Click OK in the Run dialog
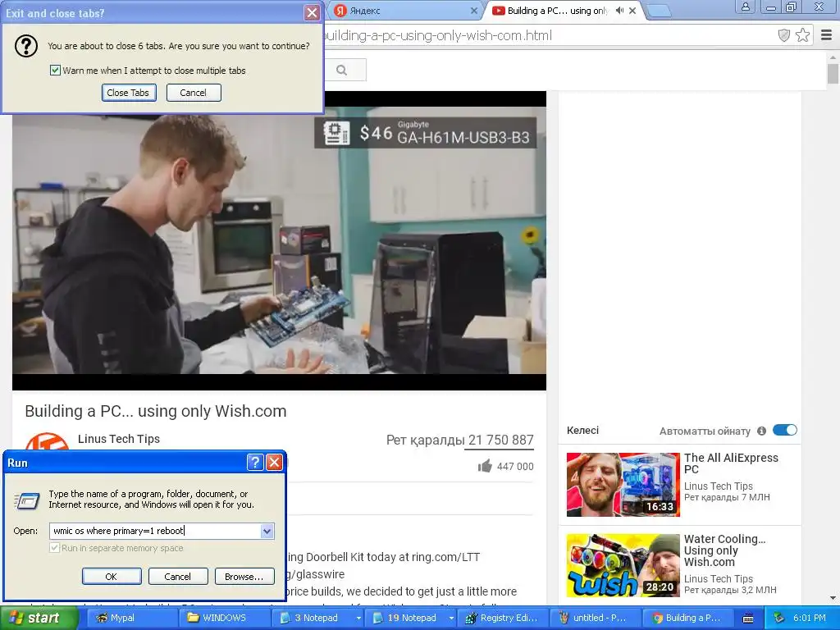Screen dimensions: 840x630 click(112, 577)
